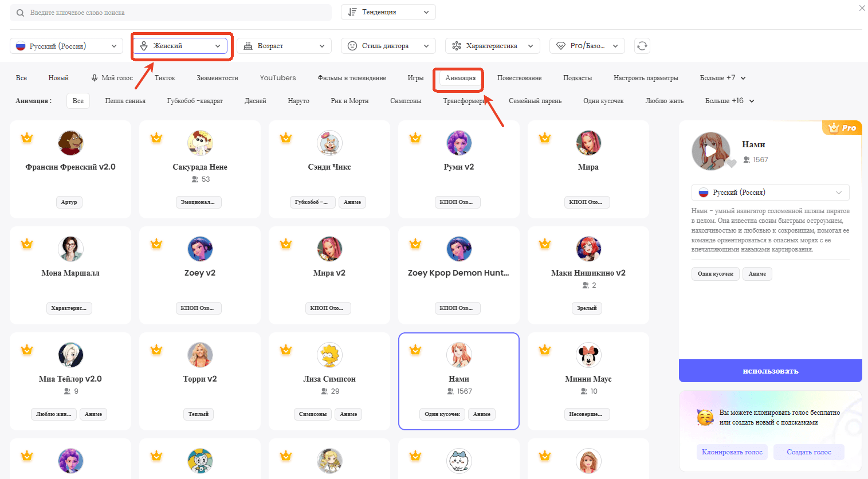Viewport: 868px width, 479px height.
Task: Click the Минни Маус avatar icon
Action: (x=588, y=355)
